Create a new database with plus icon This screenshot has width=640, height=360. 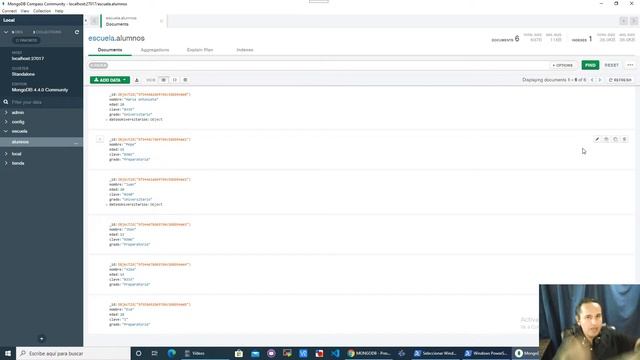41,339
